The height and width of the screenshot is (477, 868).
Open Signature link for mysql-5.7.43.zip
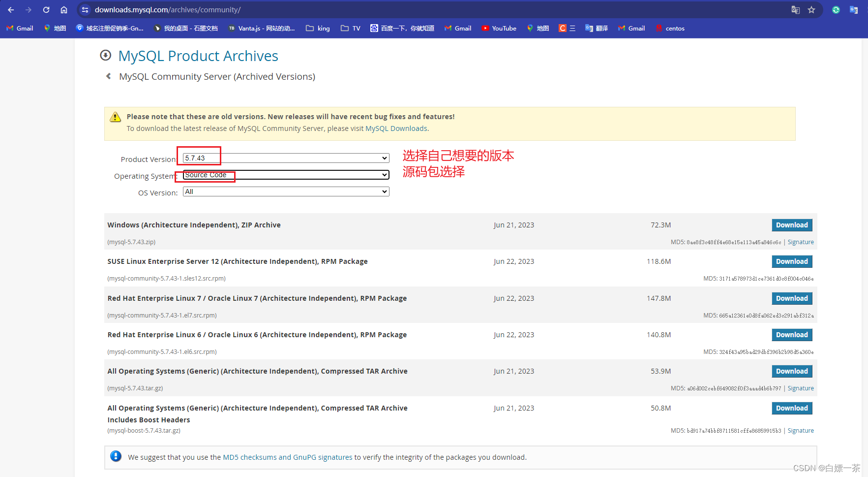click(x=801, y=242)
